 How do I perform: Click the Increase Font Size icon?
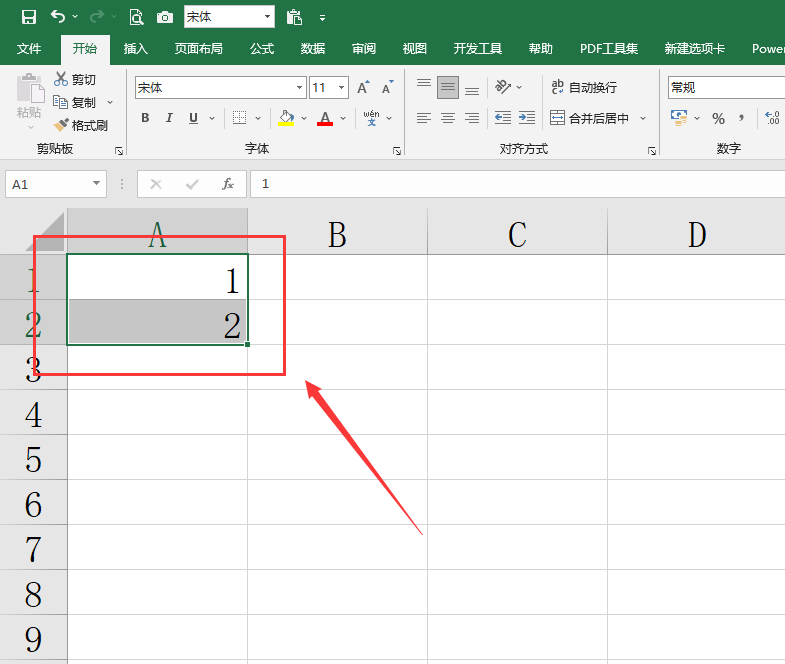click(x=363, y=88)
